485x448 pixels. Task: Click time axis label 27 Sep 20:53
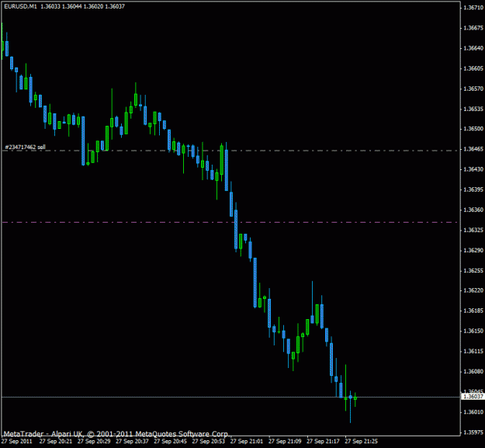click(x=209, y=441)
